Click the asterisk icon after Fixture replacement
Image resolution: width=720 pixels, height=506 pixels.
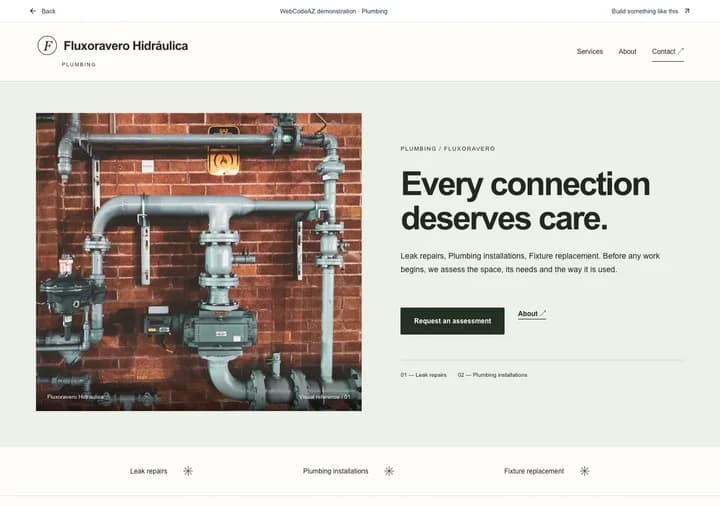(x=584, y=471)
